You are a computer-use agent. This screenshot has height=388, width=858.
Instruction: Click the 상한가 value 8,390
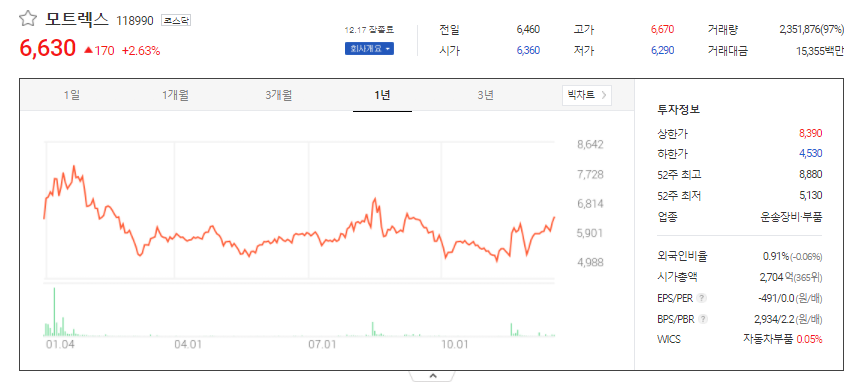(x=810, y=133)
